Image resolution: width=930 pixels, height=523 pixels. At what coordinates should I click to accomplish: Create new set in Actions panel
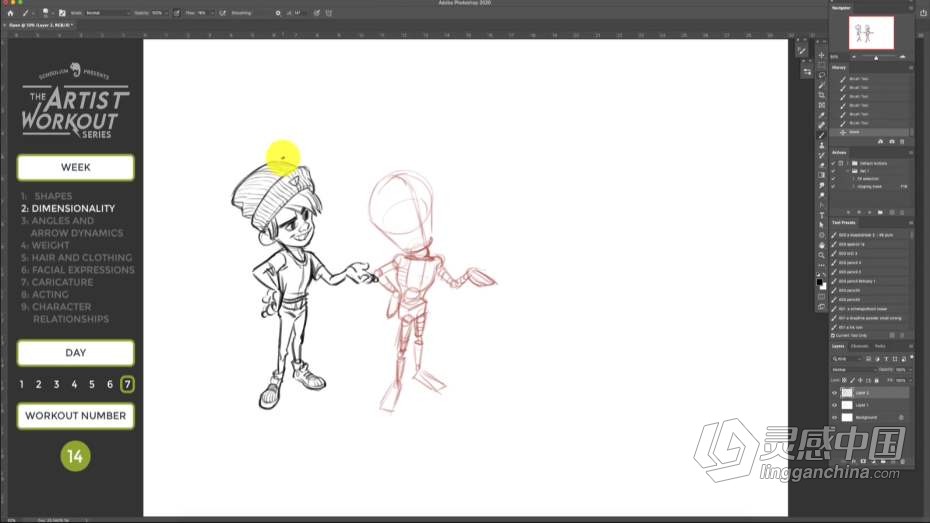pos(880,212)
